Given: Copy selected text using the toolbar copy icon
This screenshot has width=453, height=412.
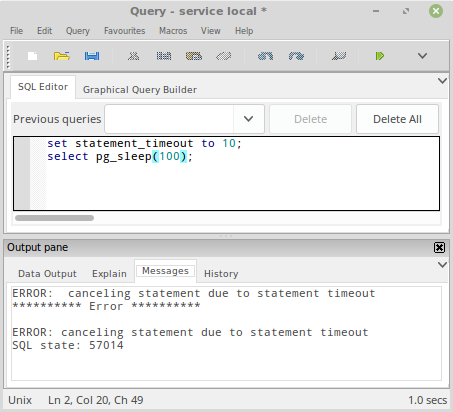Looking at the screenshot, I should [x=164, y=56].
